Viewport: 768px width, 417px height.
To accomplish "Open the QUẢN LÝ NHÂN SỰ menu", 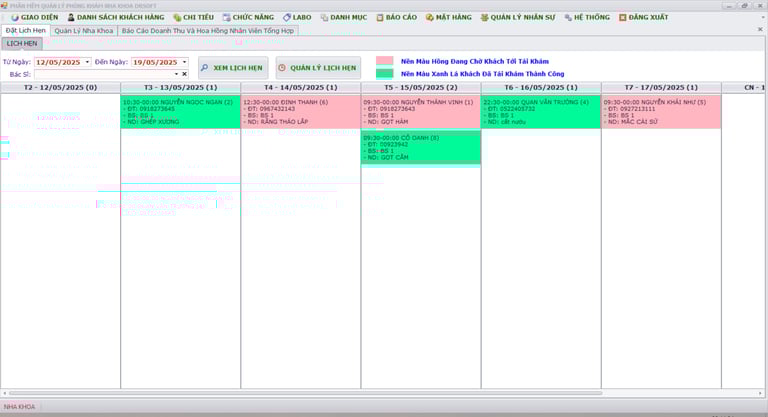I will point(518,17).
